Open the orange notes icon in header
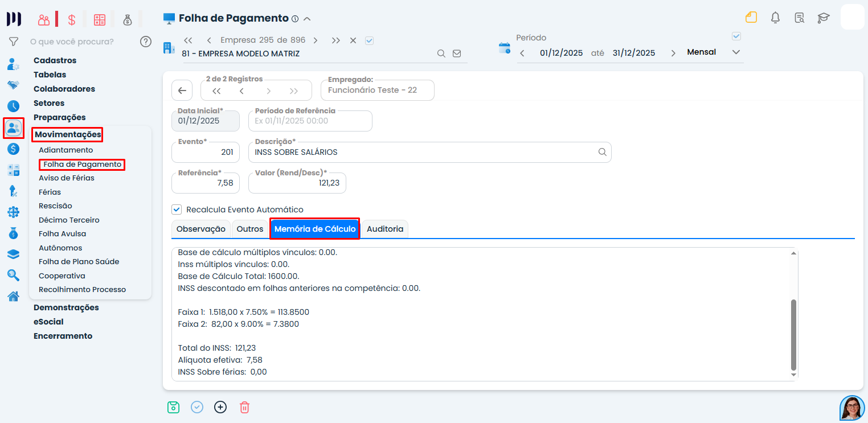The width and height of the screenshot is (868, 423). [751, 18]
